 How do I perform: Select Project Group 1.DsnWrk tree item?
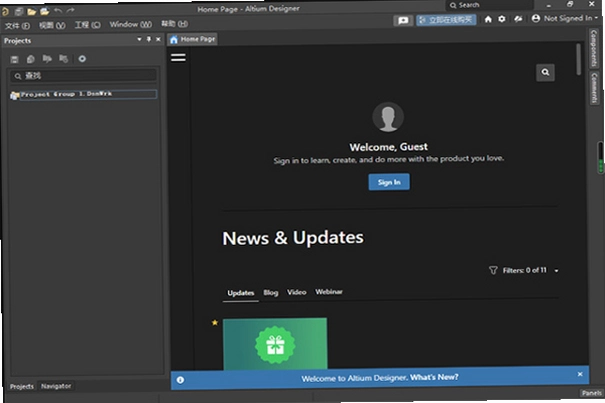[83, 94]
